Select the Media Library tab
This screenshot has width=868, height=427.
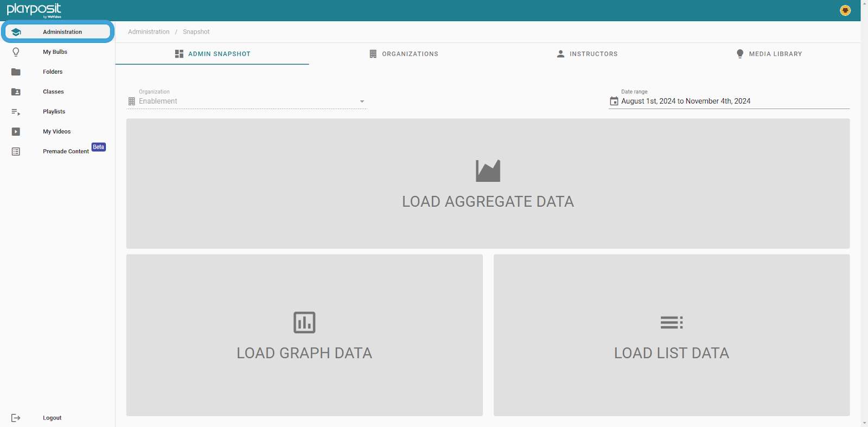pyautogui.click(x=769, y=54)
